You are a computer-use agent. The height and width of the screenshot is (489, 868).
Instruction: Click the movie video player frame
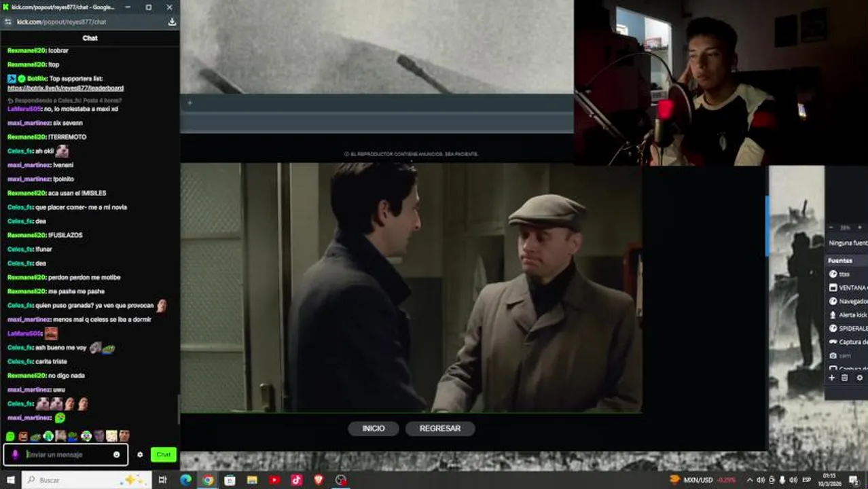pyautogui.click(x=411, y=287)
